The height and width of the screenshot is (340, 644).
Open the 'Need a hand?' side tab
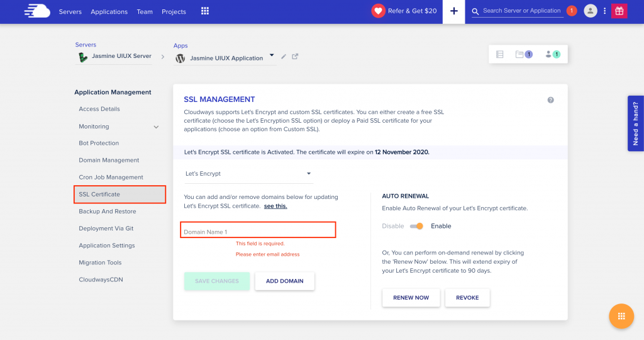point(635,123)
